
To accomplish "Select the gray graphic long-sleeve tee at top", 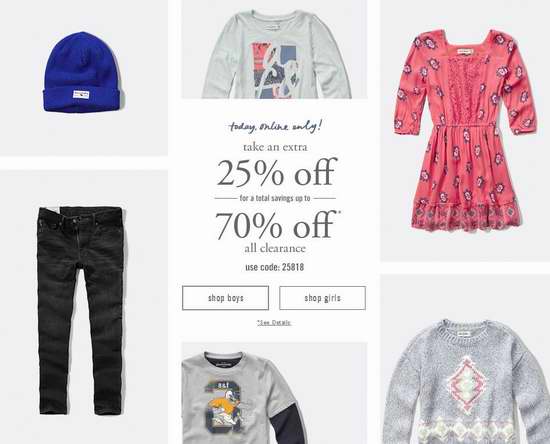I will 276,54.
